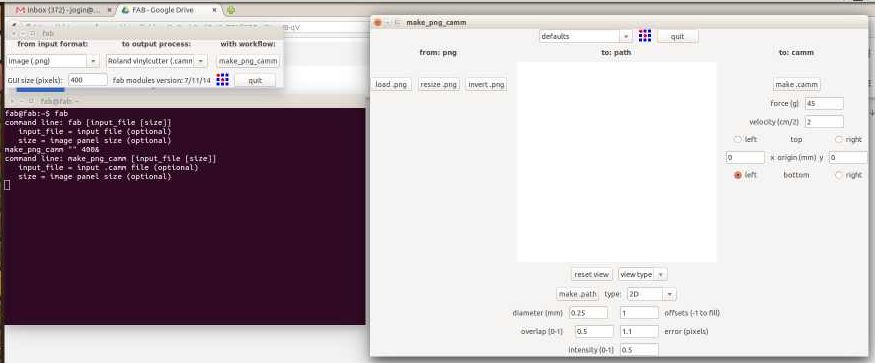
Task: Click the x origin (mm) input field
Action: point(746,157)
